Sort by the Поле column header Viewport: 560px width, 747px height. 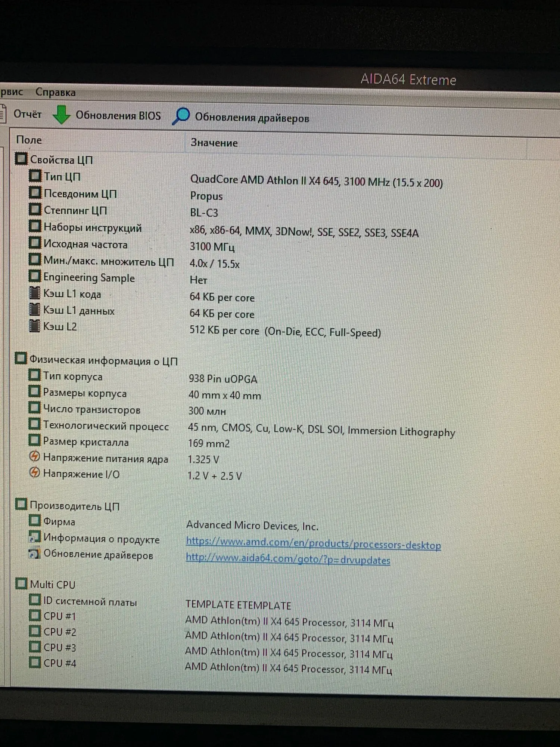click(29, 140)
